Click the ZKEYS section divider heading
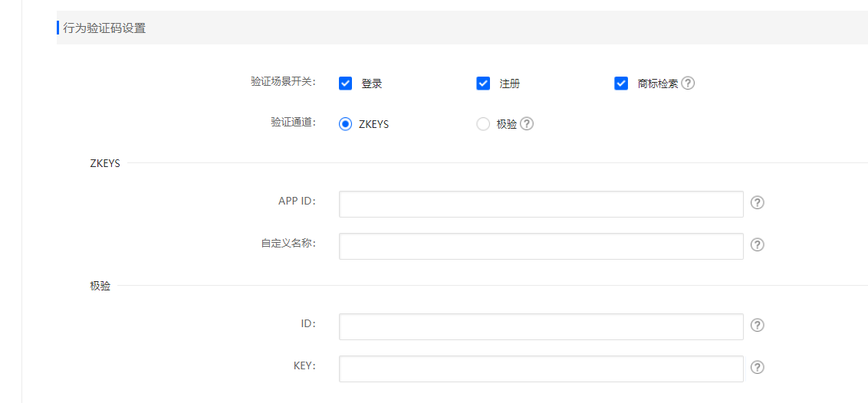 104,164
